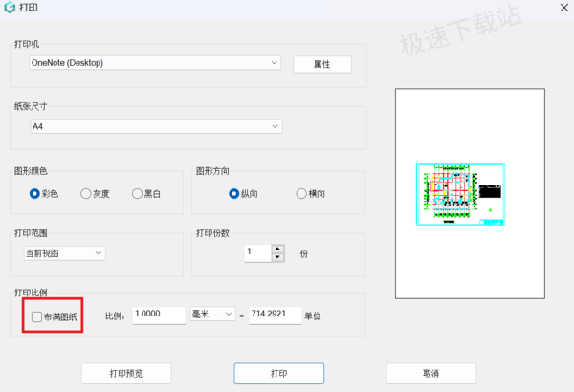574x392 pixels.
Task: Click the 打印预览 print preview button
Action: coord(126,373)
